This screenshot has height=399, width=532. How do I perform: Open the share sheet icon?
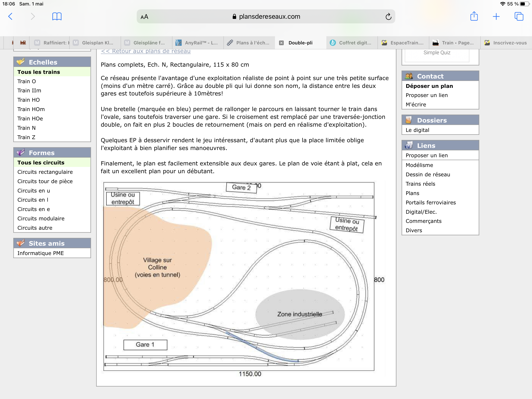tap(474, 16)
